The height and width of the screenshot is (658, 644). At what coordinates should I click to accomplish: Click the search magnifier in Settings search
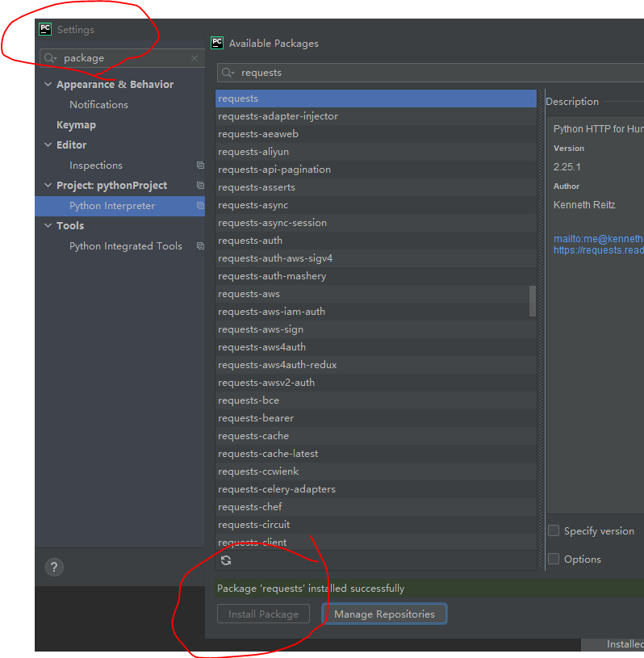point(50,58)
